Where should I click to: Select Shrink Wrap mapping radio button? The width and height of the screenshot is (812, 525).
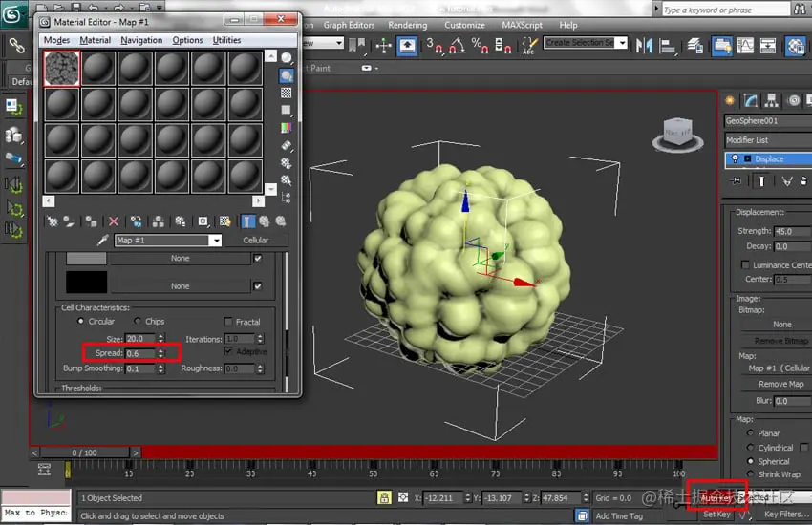(750, 473)
